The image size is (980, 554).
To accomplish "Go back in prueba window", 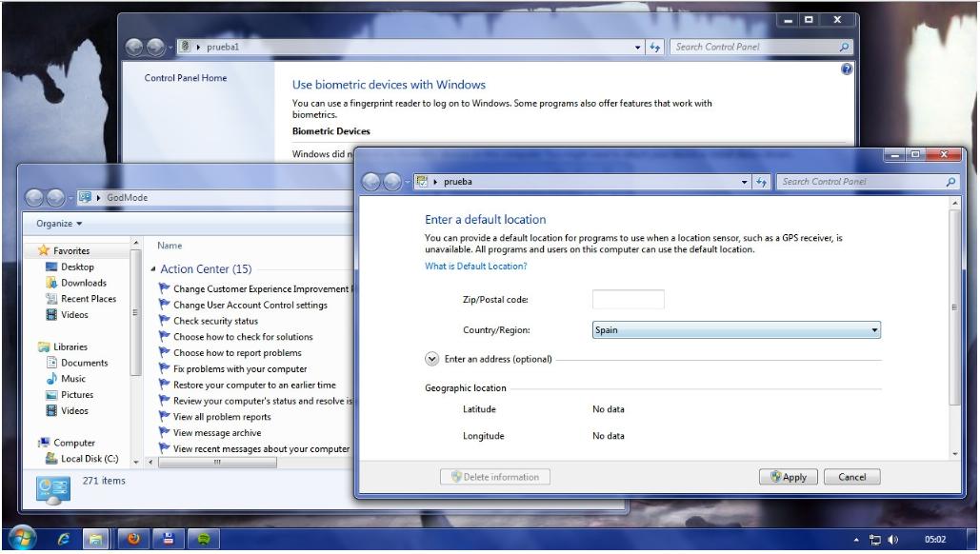I will coord(371,182).
